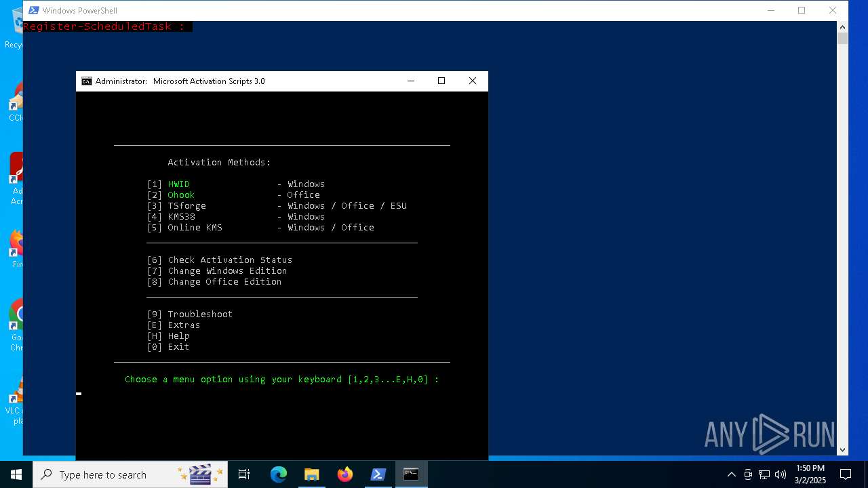Minimize the Windows PowerShell window
This screenshot has width=868, height=488.
[x=771, y=10]
